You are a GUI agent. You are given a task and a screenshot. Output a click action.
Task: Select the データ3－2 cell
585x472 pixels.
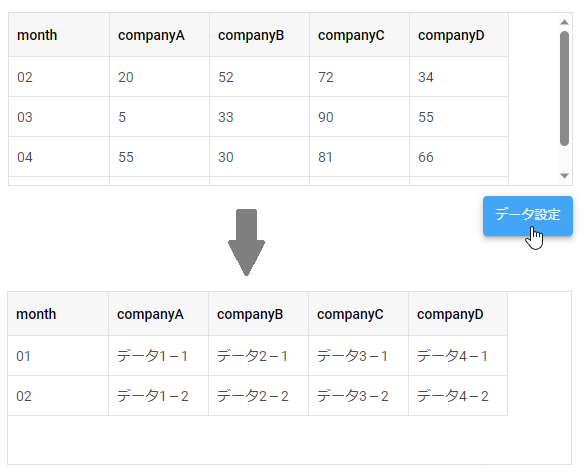coord(358,396)
